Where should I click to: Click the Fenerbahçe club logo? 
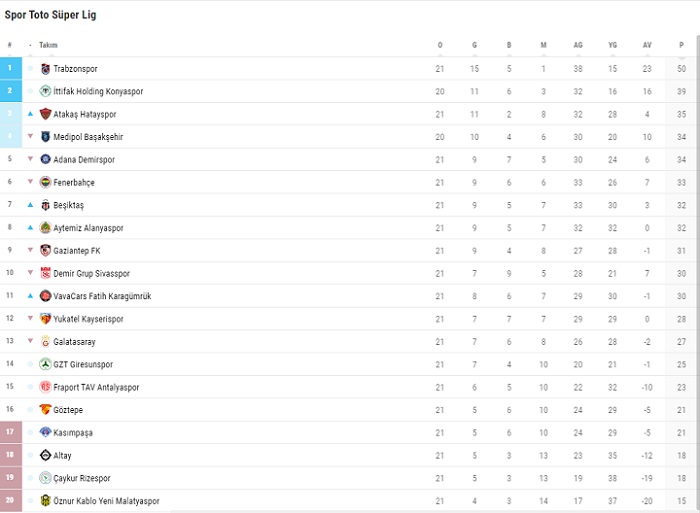[x=45, y=183]
